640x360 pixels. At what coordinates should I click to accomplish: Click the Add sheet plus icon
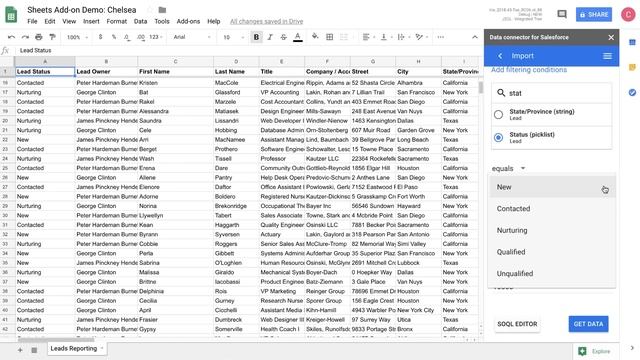[20, 350]
